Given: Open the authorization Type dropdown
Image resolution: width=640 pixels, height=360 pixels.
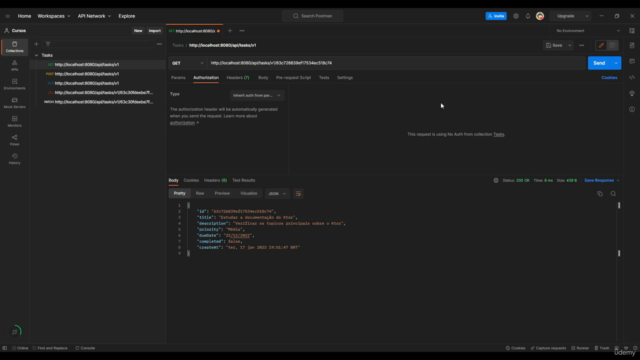Looking at the screenshot, I should [256, 96].
